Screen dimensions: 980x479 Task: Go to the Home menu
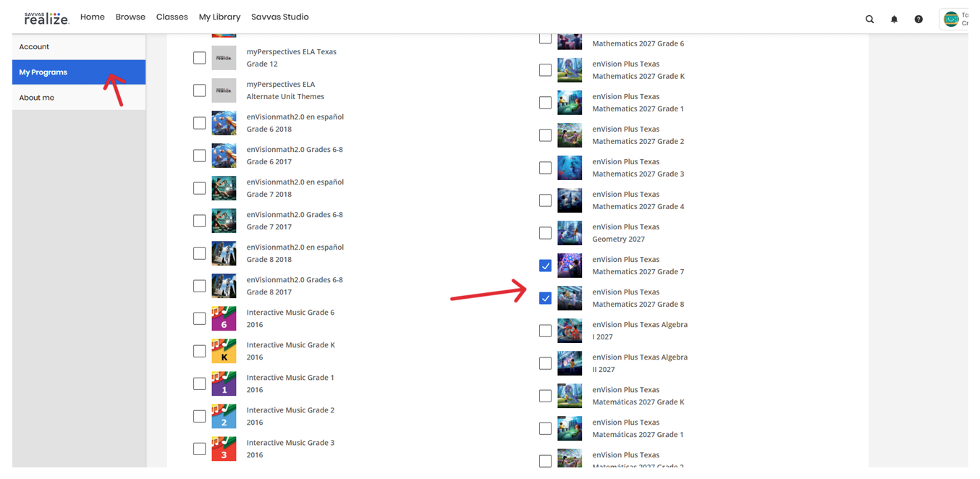[93, 17]
